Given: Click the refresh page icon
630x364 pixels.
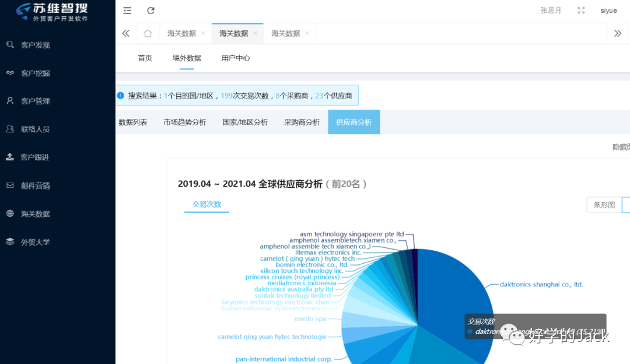Looking at the screenshot, I should click(x=150, y=10).
